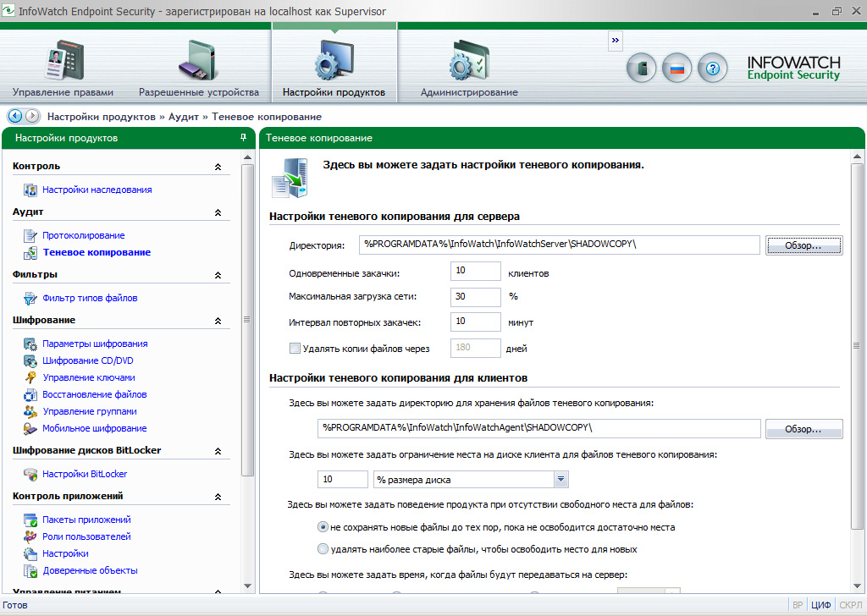The image size is (867, 616).
Task: Click Обзор next to server Директория field
Action: pos(804,245)
